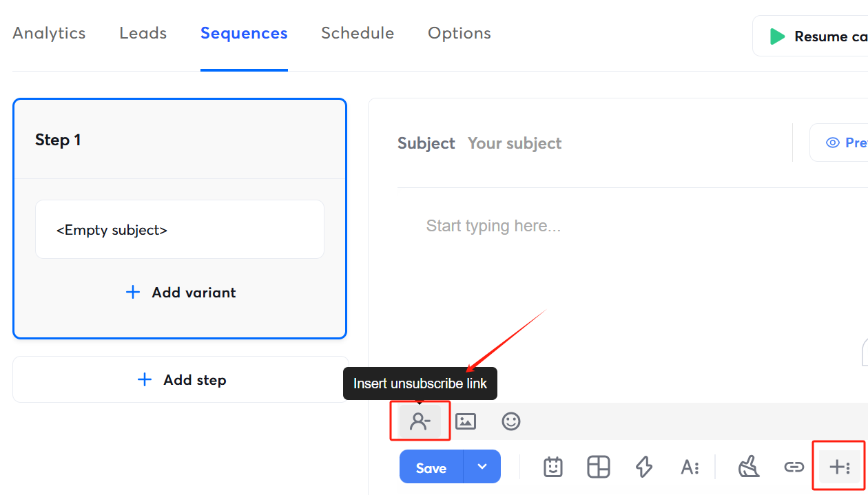This screenshot has width=868, height=495.
Task: Click the Save button
Action: click(x=431, y=467)
